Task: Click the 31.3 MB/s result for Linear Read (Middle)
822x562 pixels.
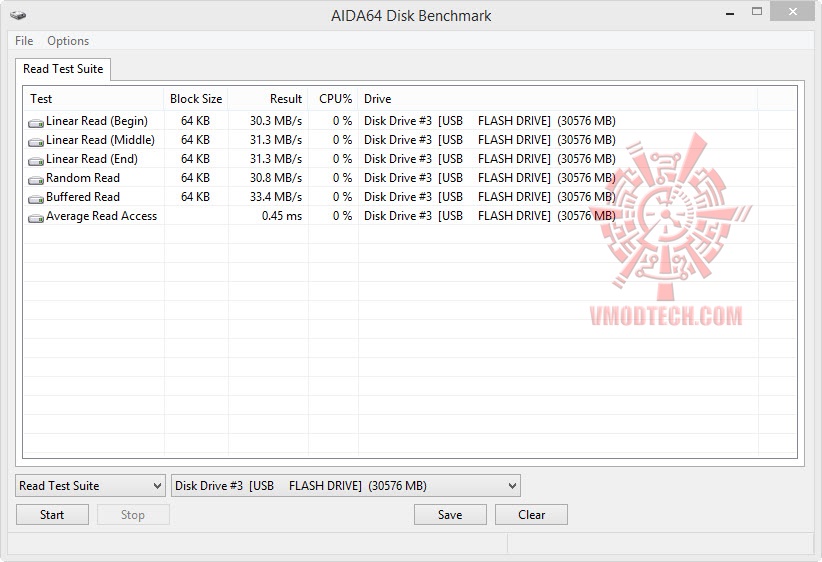Action: click(276, 140)
